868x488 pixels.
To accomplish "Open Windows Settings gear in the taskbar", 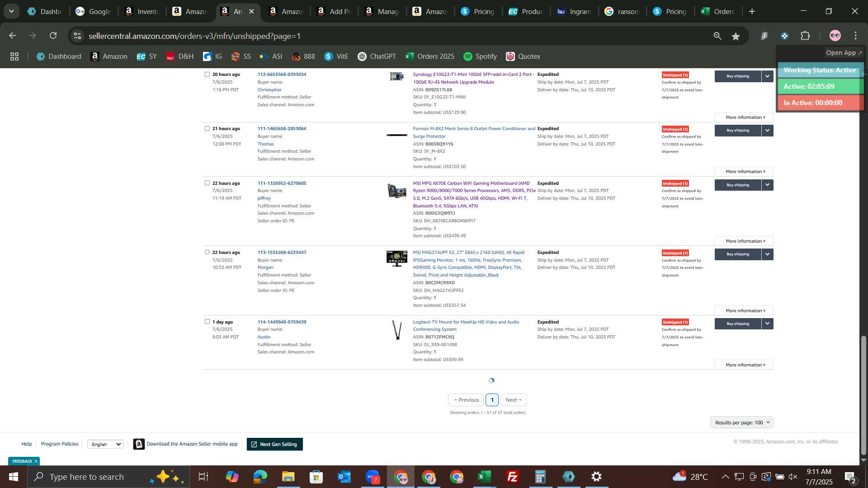I will 597,477.
